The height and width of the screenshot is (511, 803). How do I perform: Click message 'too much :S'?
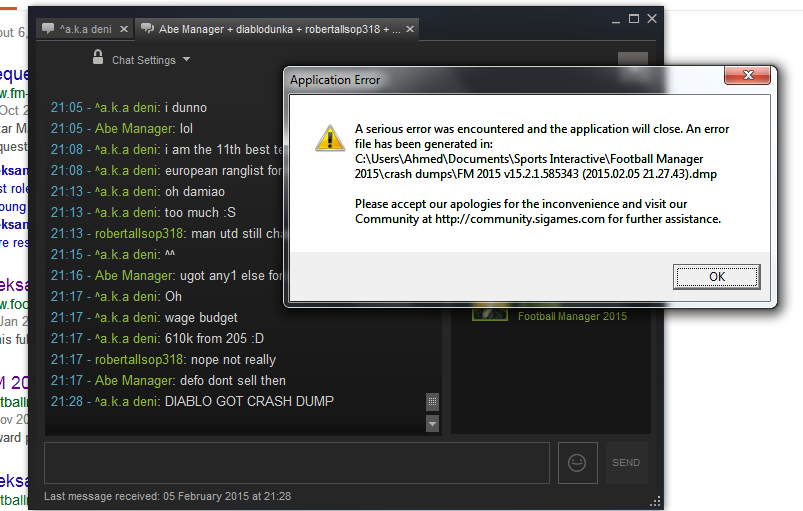pos(200,212)
